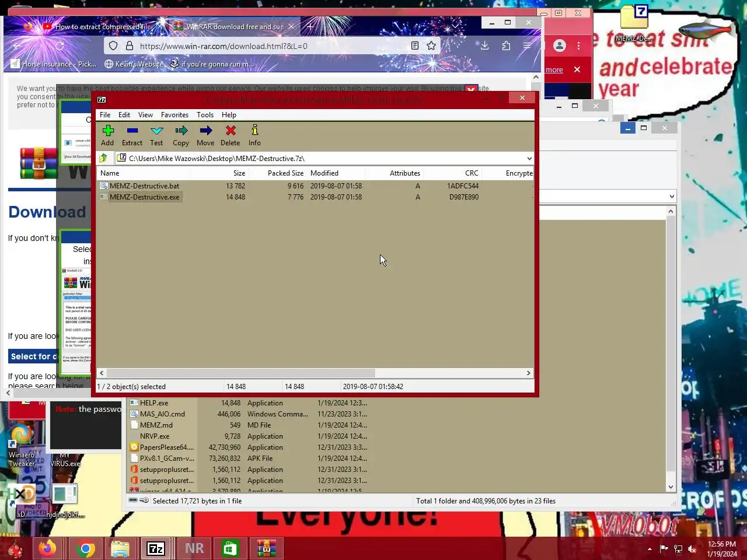Screen dimensions: 747x560
Task: Reload the Firefox page
Action: [60, 46]
